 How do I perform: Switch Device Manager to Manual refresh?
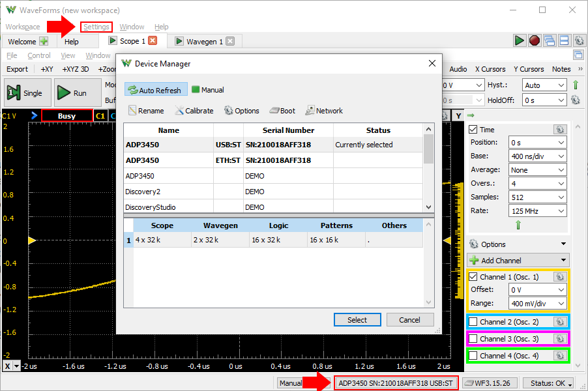pos(208,90)
